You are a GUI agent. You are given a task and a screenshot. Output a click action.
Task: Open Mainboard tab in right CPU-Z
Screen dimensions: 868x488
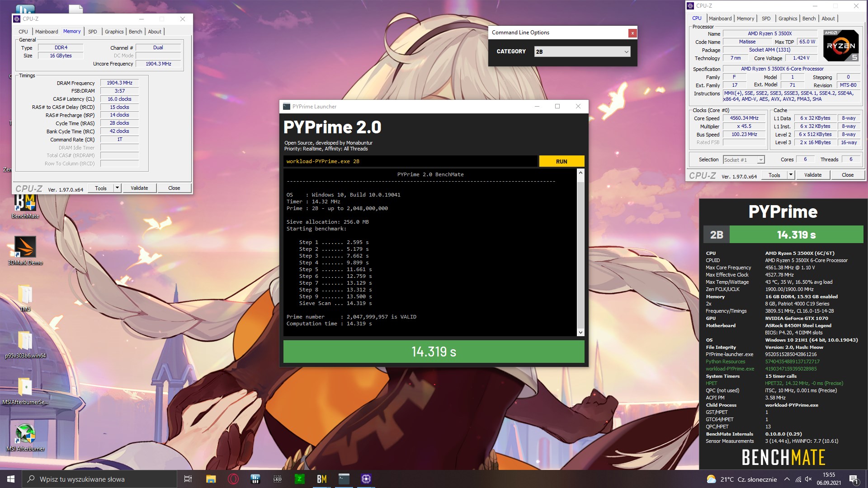720,19
